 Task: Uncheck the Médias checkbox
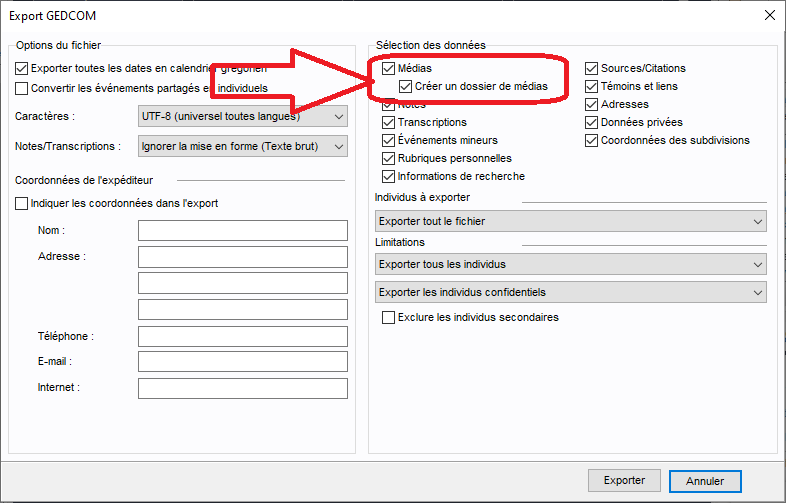point(390,69)
